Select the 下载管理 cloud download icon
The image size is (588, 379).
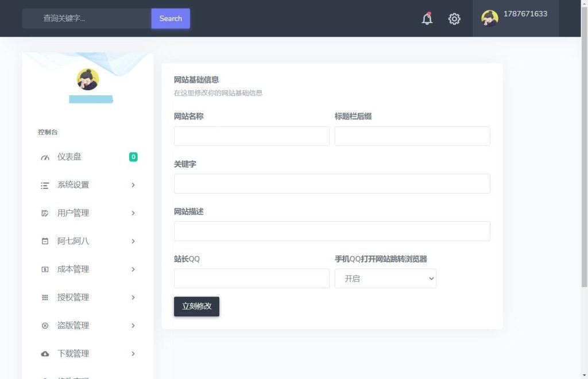tap(45, 353)
